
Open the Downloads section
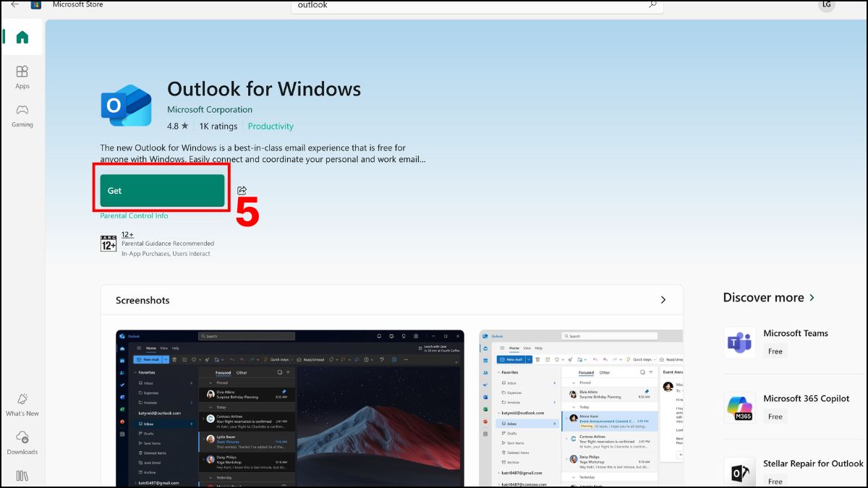click(x=22, y=442)
